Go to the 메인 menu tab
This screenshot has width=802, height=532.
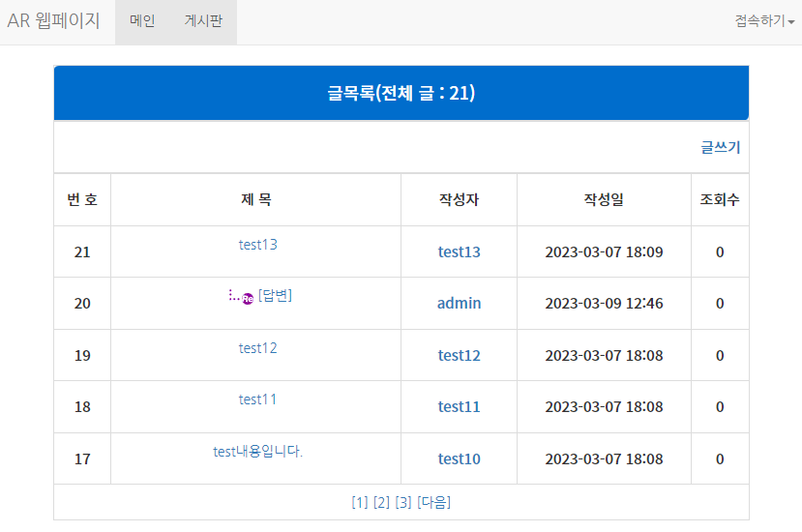pos(142,21)
